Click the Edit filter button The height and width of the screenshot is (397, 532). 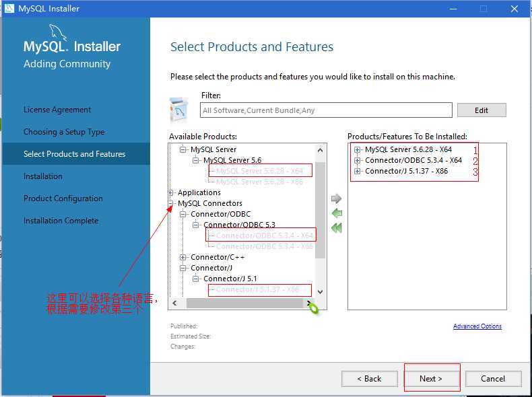[481, 110]
